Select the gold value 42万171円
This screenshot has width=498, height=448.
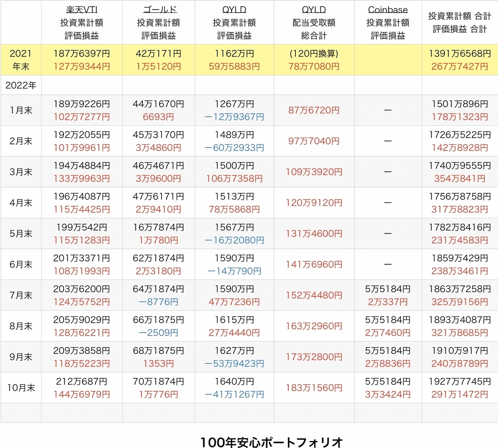point(159,54)
